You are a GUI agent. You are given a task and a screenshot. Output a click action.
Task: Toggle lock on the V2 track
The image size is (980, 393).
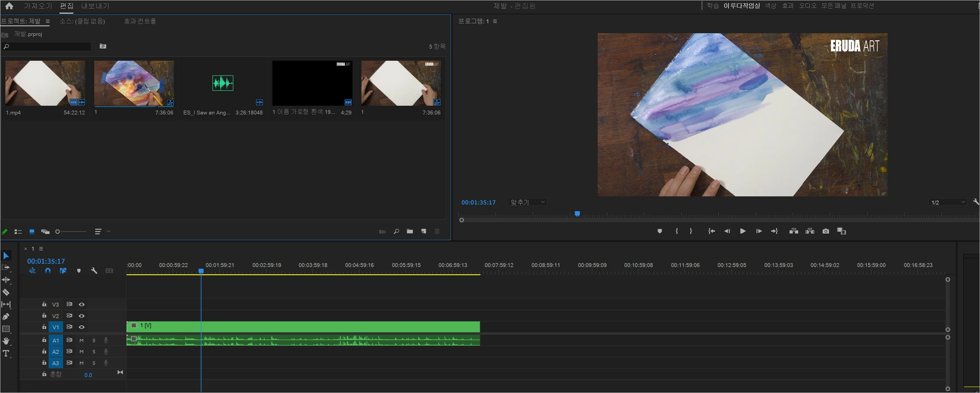(44, 316)
